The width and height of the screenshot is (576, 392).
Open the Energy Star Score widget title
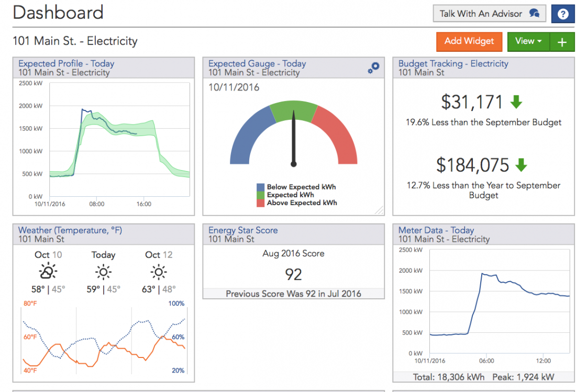coord(243,230)
